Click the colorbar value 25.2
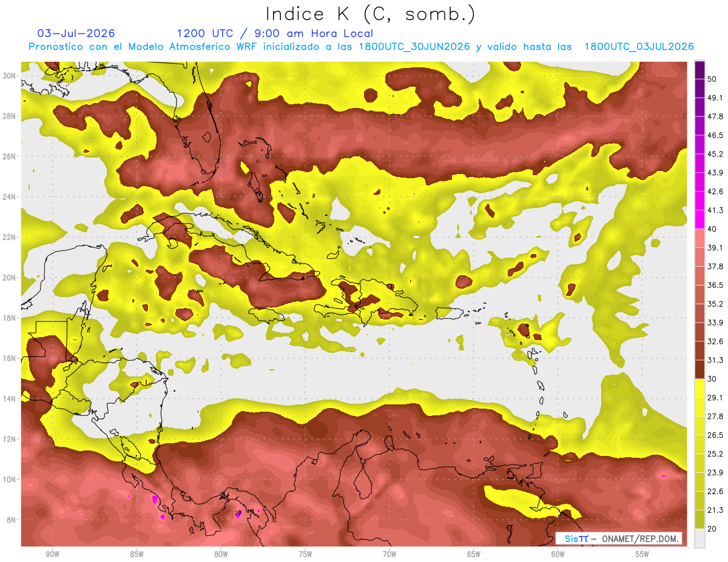The height and width of the screenshot is (562, 728). coord(715,453)
